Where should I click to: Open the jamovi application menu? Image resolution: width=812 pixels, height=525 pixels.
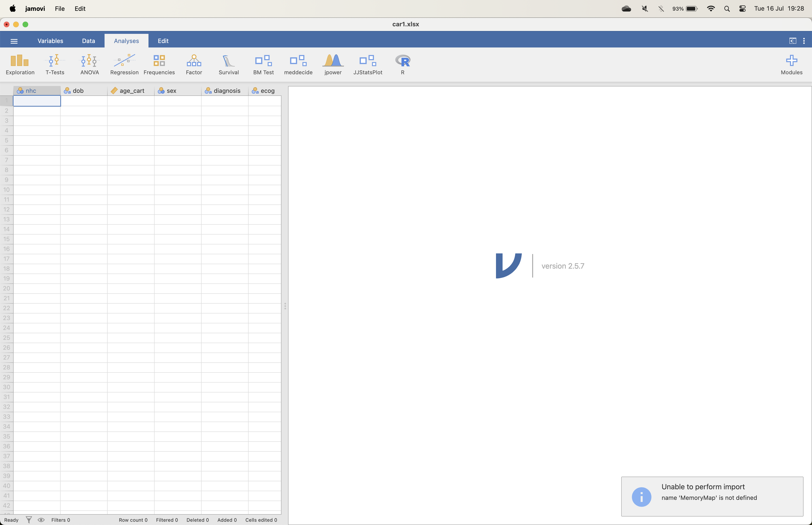click(x=35, y=8)
